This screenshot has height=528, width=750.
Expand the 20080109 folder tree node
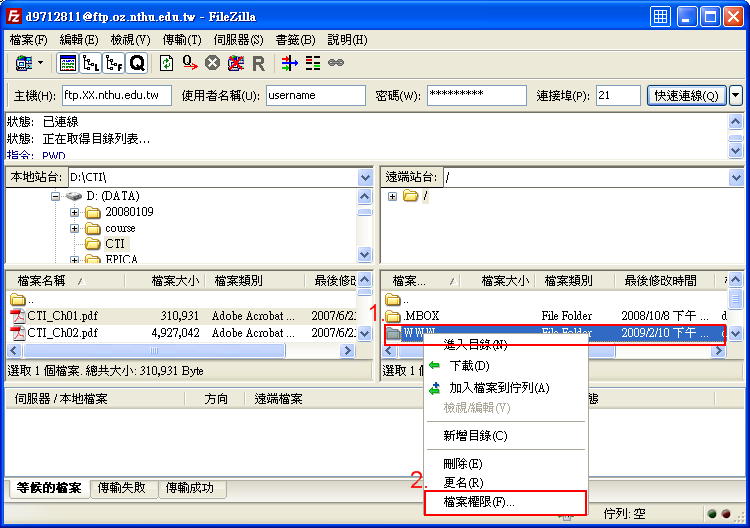coord(75,212)
